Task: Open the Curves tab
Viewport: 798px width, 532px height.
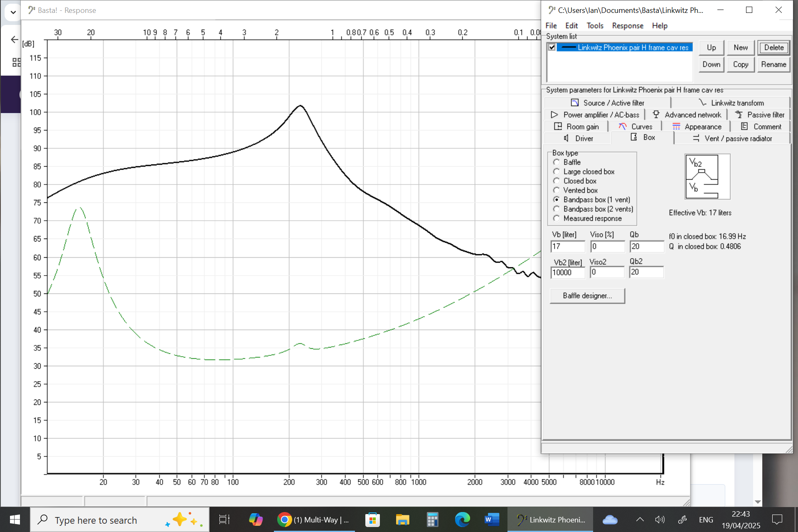Action: pyautogui.click(x=635, y=127)
